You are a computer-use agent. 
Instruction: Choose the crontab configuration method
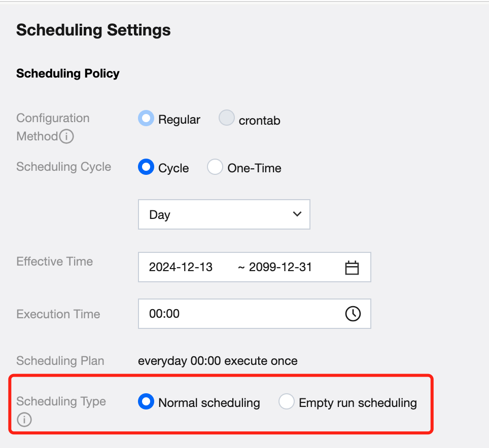pos(226,119)
